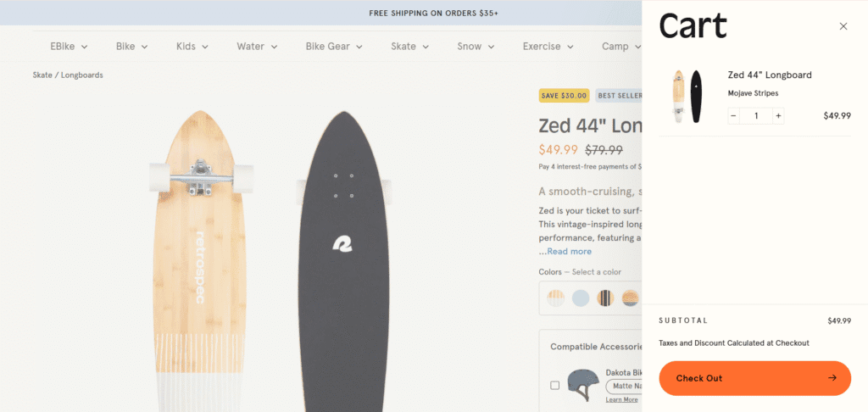Click the Dakota helmet accessory image
Screen dimensions: 868x412
pos(582,384)
